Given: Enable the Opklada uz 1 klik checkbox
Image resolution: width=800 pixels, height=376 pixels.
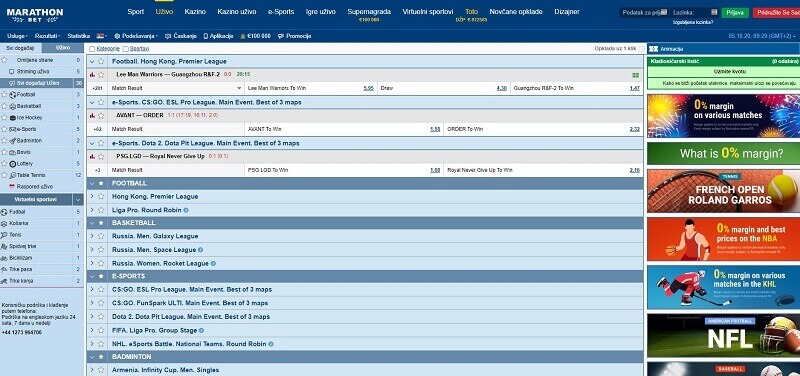Looking at the screenshot, I should coord(641,49).
